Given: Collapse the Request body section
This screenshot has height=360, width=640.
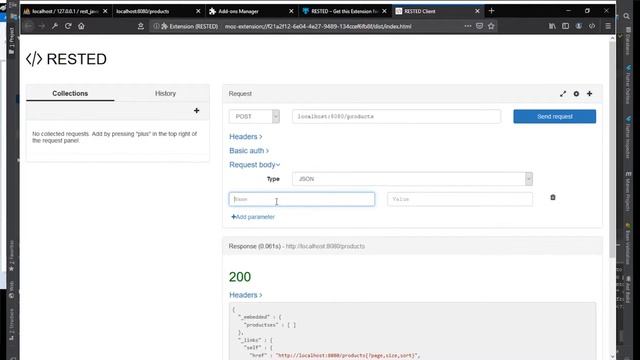Looking at the screenshot, I should 254,165.
